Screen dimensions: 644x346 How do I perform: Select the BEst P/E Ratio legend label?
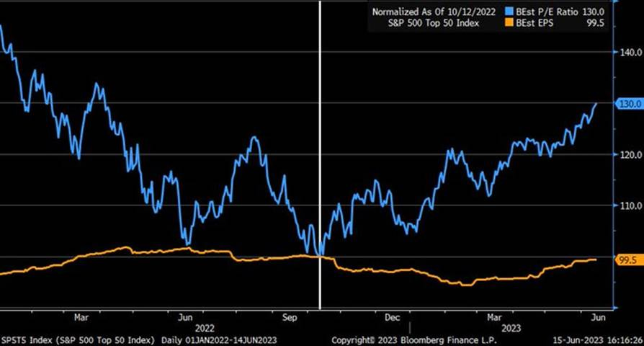(547, 12)
